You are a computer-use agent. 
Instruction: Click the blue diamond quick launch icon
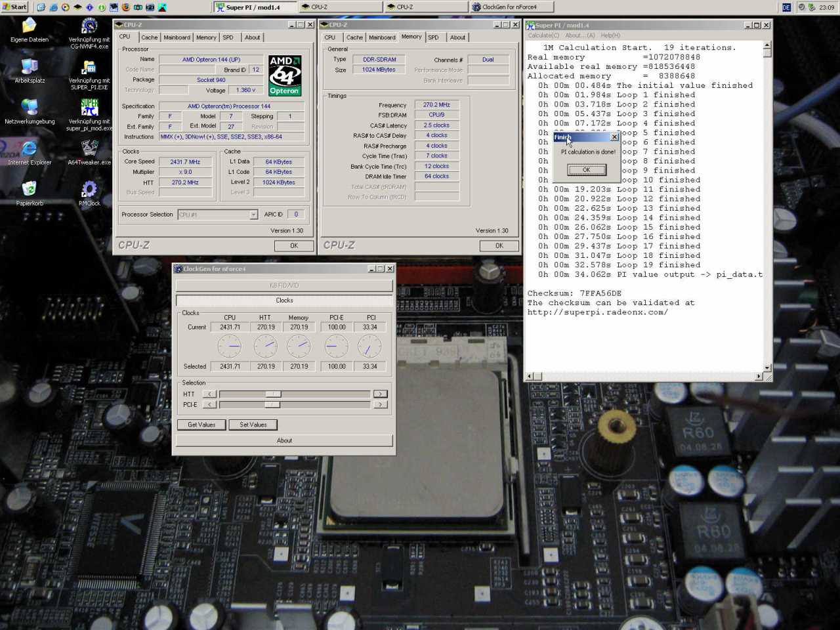pyautogui.click(x=89, y=7)
